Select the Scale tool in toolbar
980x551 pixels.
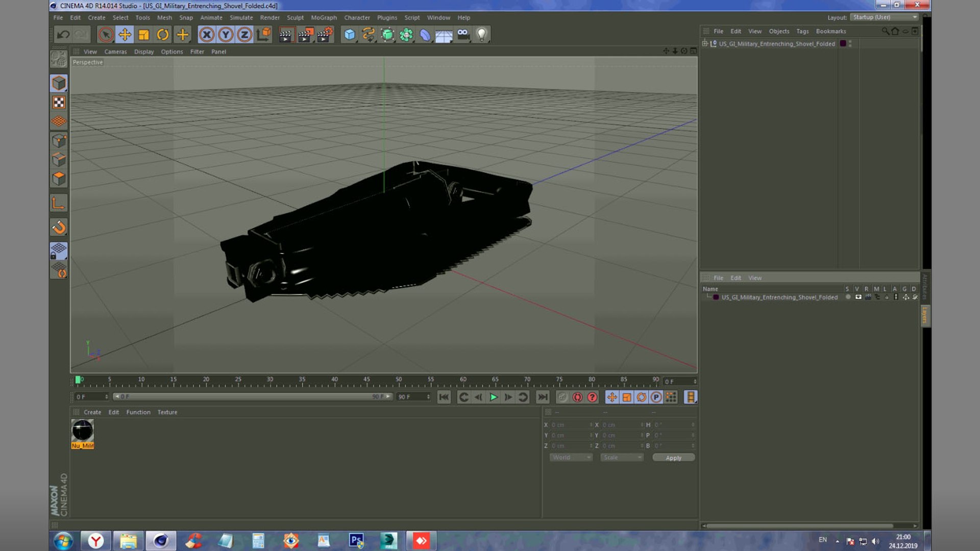[144, 35]
